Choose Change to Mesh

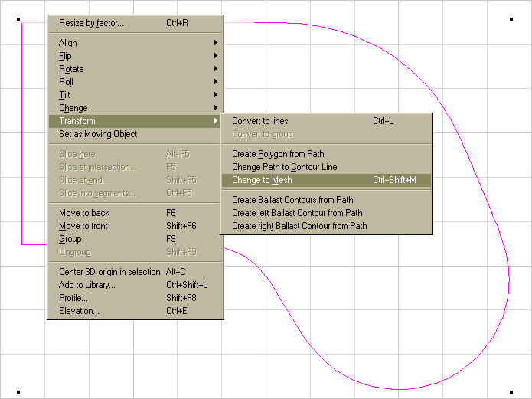326,180
